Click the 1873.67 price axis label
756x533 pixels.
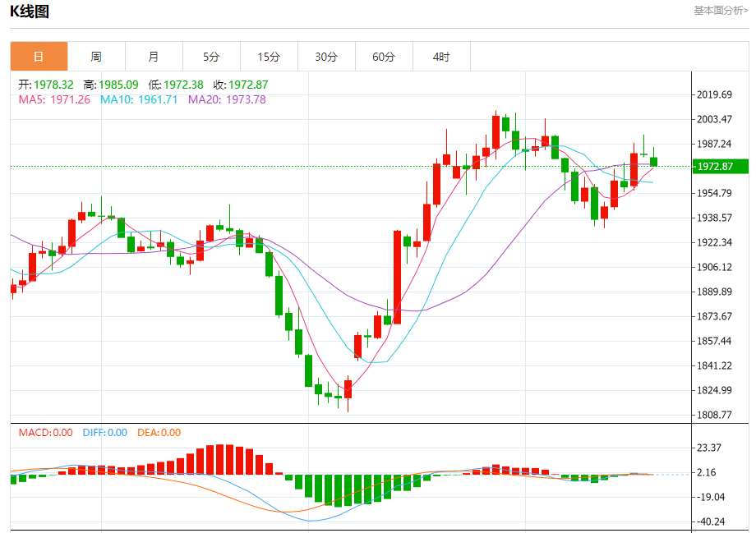pos(714,317)
